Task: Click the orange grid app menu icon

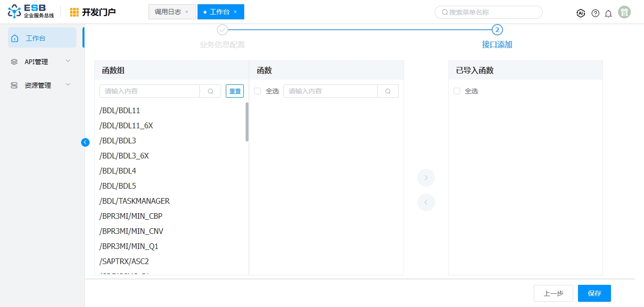Action: pos(74,12)
